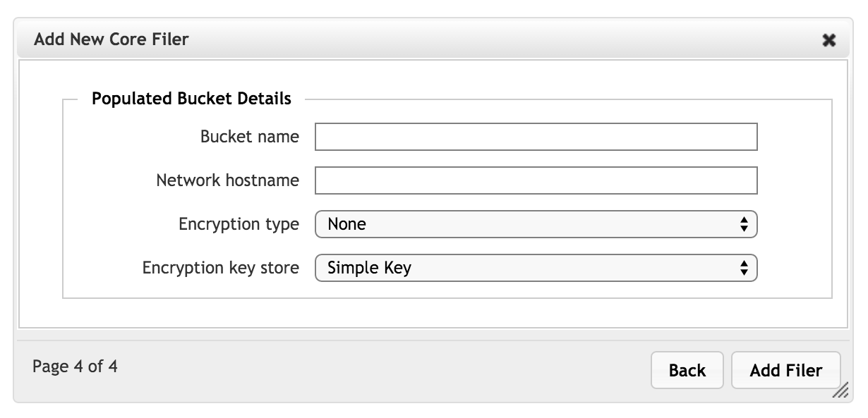The height and width of the screenshot is (418, 868).
Task: Click the Encryption type up-down arrows
Action: click(743, 225)
